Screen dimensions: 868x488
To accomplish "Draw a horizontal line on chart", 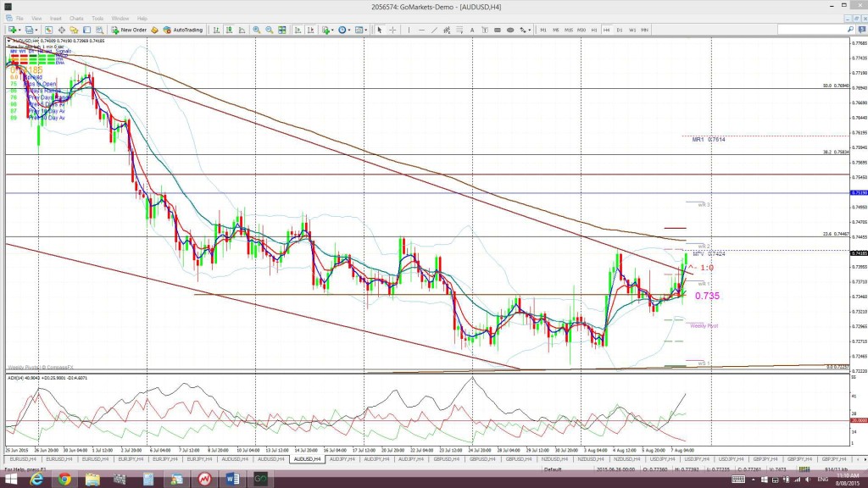I will (x=421, y=30).
